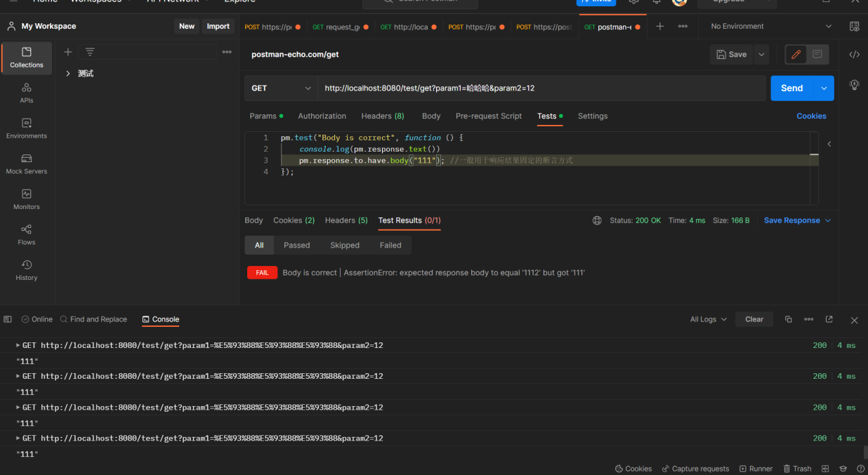Open the Find and Replace tab
This screenshot has width=868, height=475.
point(93,319)
